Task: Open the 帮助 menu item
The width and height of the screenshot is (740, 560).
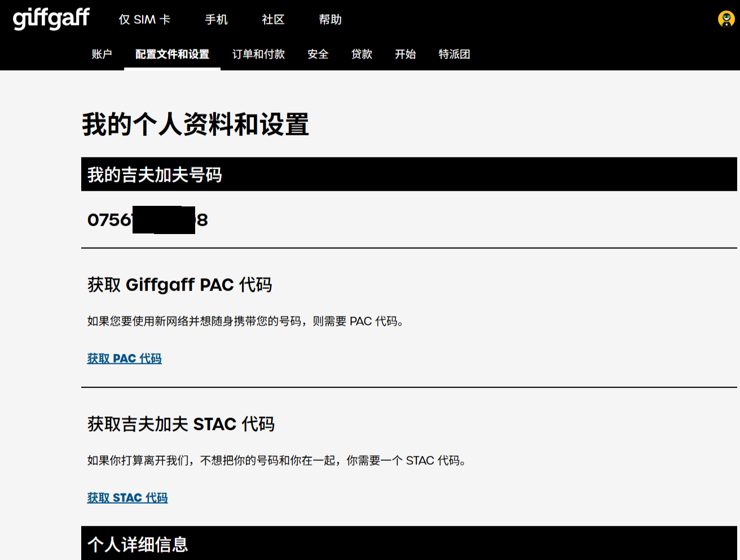Action: click(330, 20)
